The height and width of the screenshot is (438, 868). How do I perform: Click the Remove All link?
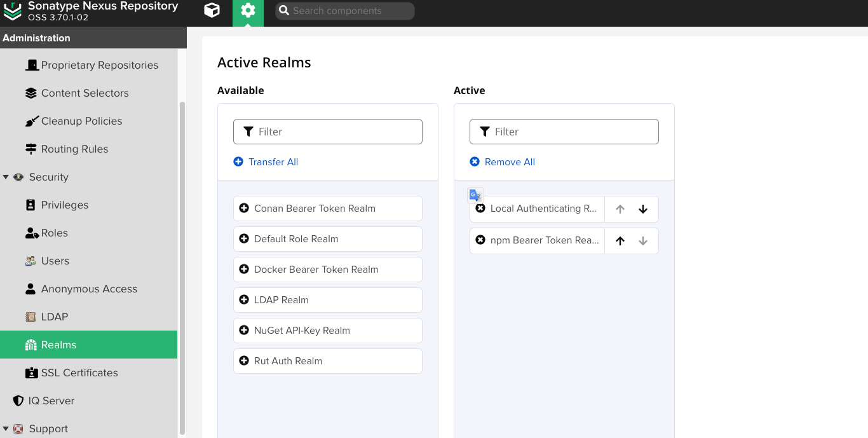click(x=502, y=162)
